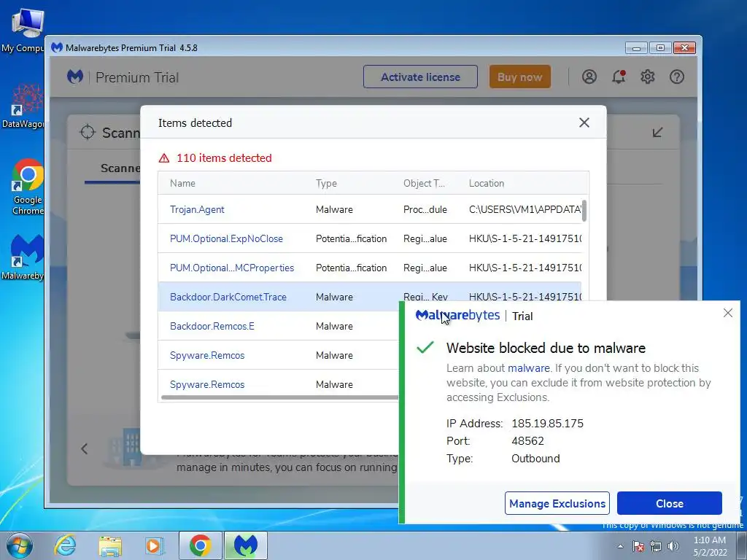Show hidden system tray icons

620,547
